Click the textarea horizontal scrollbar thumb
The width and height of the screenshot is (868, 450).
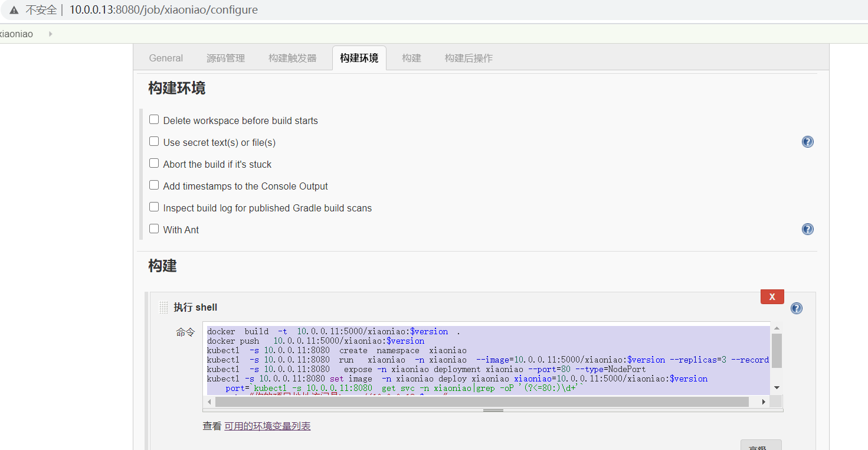pos(482,402)
